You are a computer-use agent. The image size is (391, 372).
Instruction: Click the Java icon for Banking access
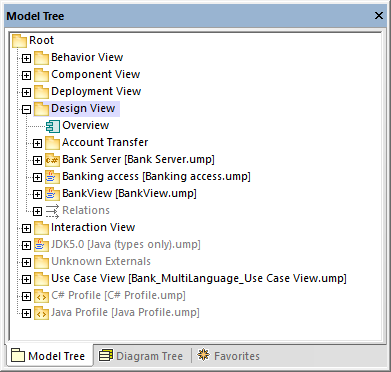(53, 177)
